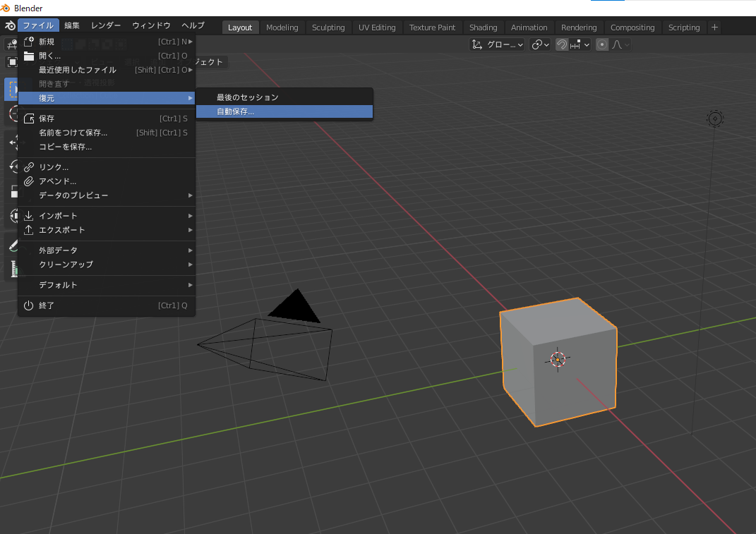Expand the クリーンアップ submenu
Image resolution: width=756 pixels, height=534 pixels.
click(x=107, y=265)
